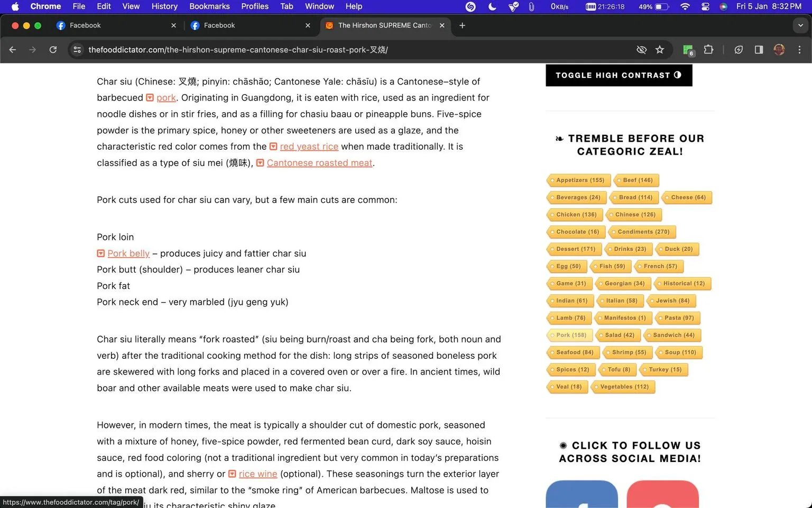The height and width of the screenshot is (508, 812).
Task: Open the File menu
Action: tap(79, 6)
